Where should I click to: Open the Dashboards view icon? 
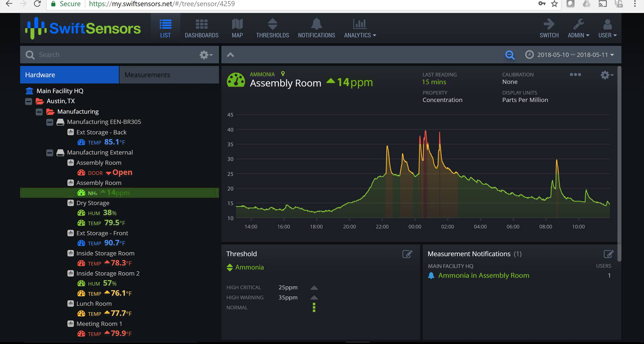coord(201,24)
